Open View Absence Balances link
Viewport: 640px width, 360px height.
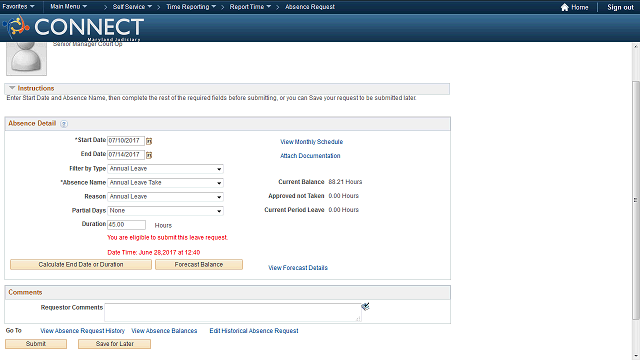[x=164, y=331]
